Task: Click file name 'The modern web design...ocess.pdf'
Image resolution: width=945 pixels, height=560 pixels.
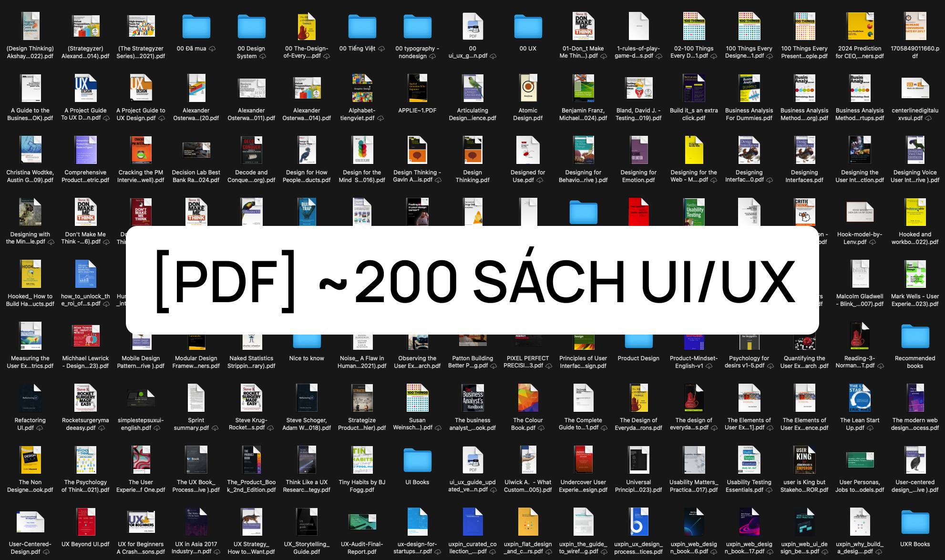Action: 915,424
